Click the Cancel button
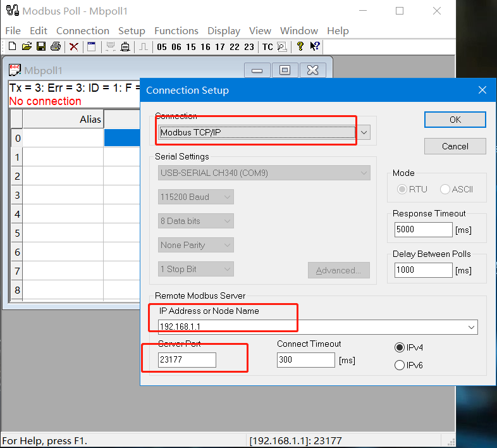The width and height of the screenshot is (497, 448). click(x=455, y=146)
